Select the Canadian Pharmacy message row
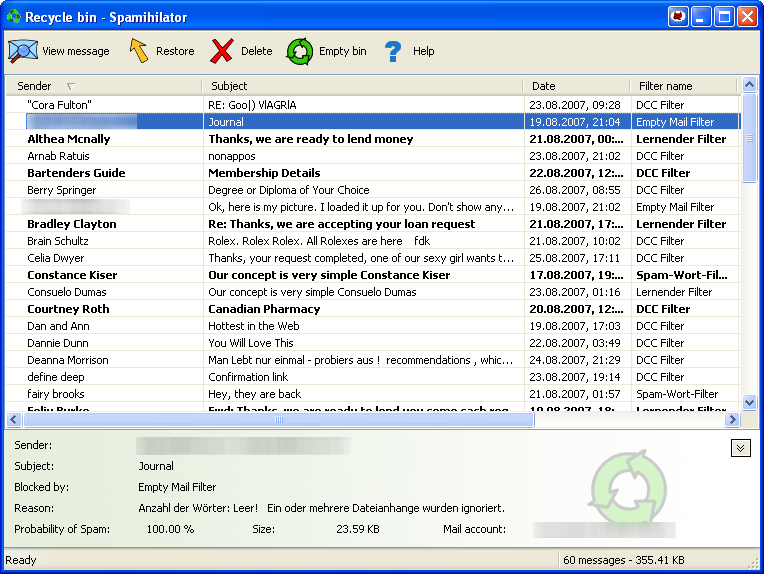The height and width of the screenshot is (574, 764). click(264, 309)
